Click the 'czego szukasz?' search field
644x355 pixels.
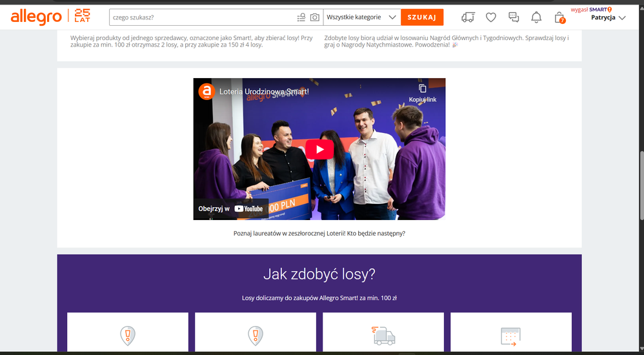(201, 17)
